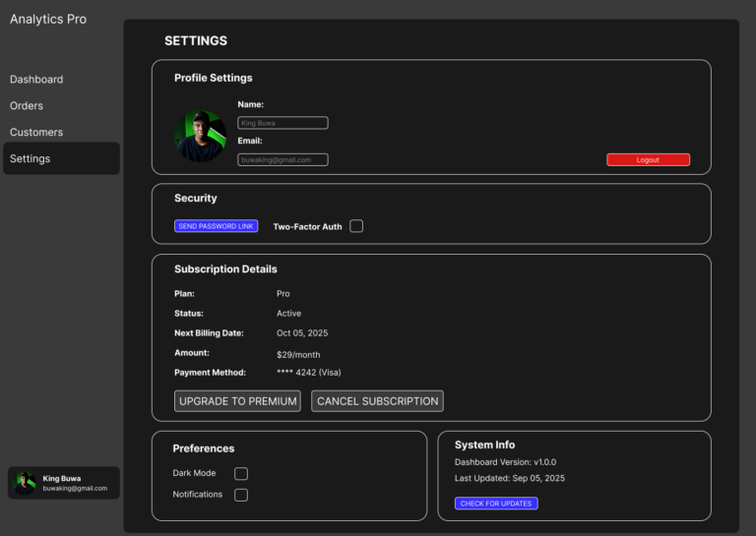Click the Dashboard Version text in System Info
The image size is (756, 536).
pos(505,462)
